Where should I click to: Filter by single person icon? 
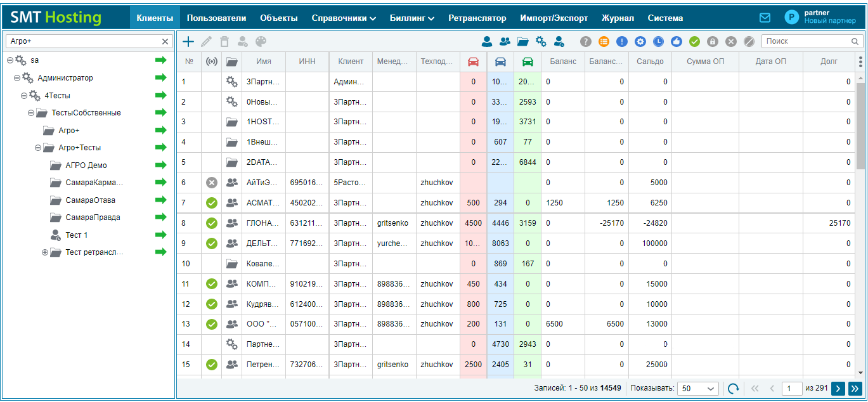pos(487,41)
